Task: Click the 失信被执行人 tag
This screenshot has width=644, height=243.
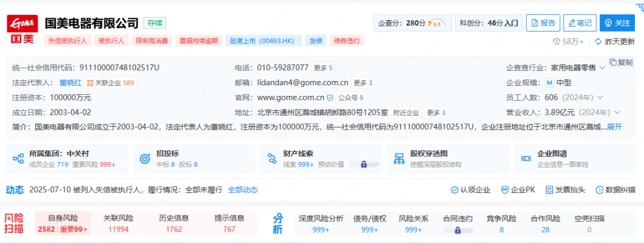Action: pyautogui.click(x=67, y=40)
